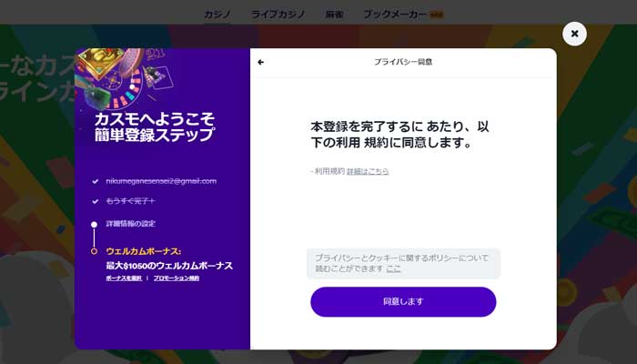Click the casino chips illustration thumbnail

[x=126, y=79]
